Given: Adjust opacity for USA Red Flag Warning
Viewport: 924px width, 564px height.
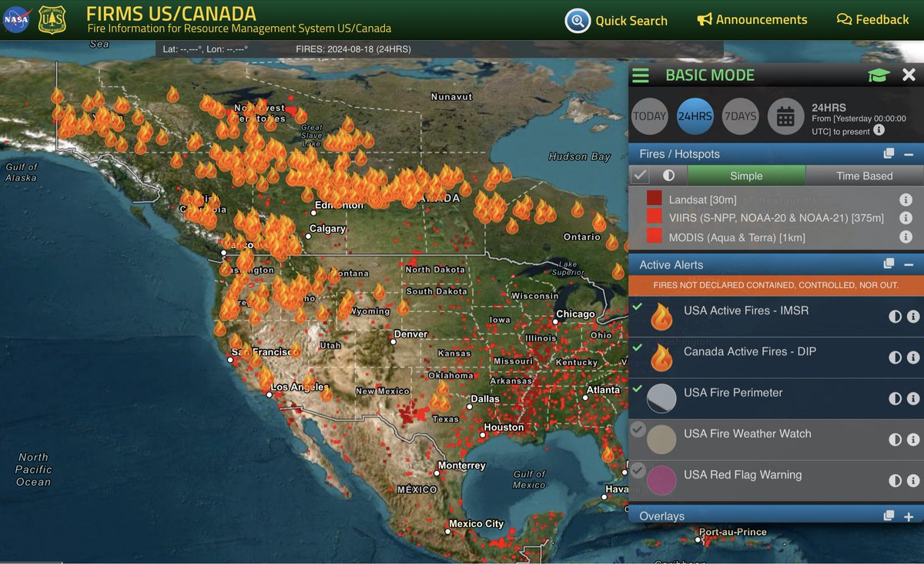Looking at the screenshot, I should (895, 480).
